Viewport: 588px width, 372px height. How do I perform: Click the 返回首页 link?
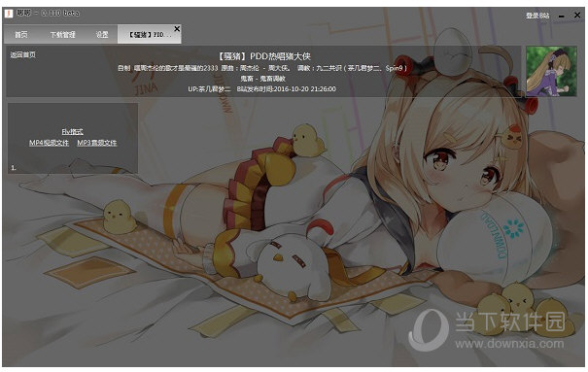point(23,55)
